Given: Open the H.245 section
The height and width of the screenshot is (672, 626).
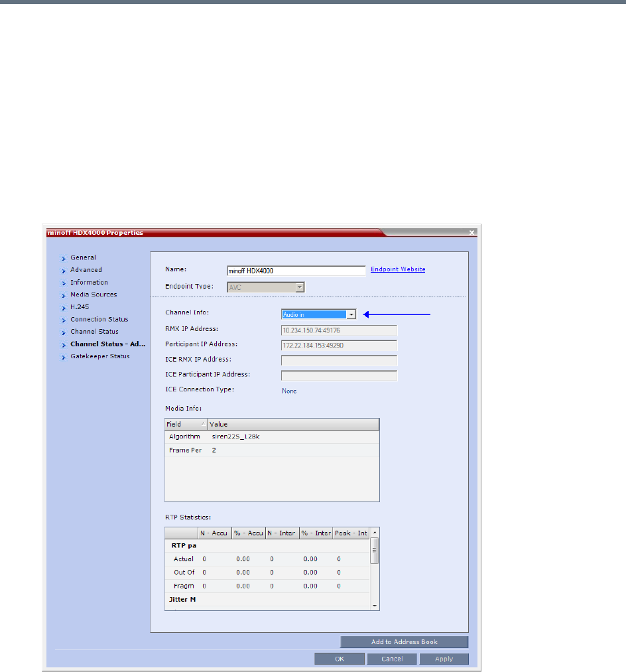Looking at the screenshot, I should (80, 307).
